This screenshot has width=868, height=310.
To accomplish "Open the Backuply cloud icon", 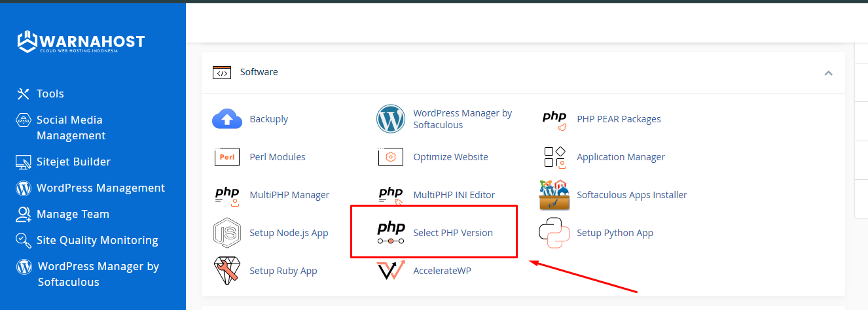I will coord(227,119).
